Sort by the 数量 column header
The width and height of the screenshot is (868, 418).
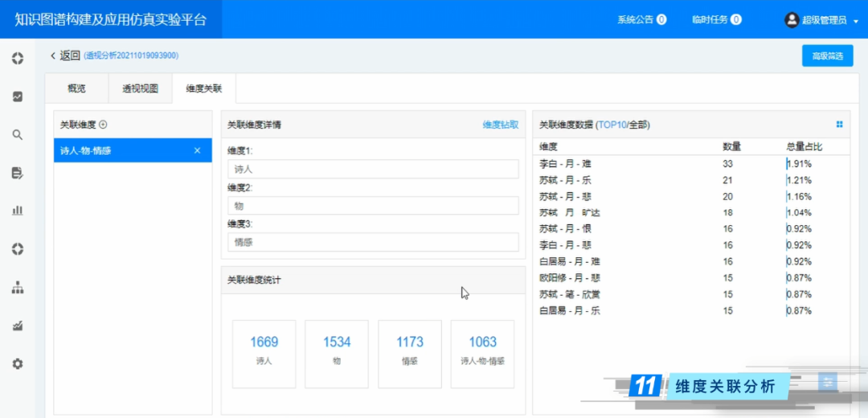[x=732, y=147]
